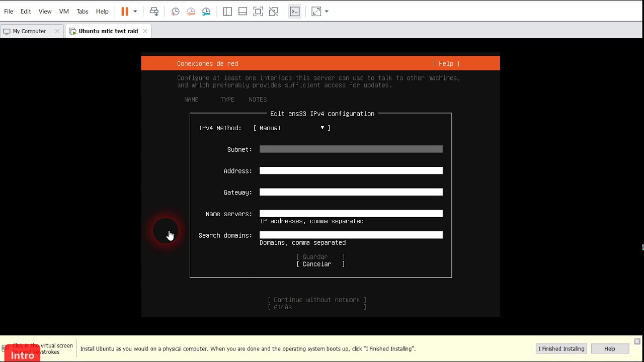
Task: Pause the virtual machine
Action: coord(125,11)
